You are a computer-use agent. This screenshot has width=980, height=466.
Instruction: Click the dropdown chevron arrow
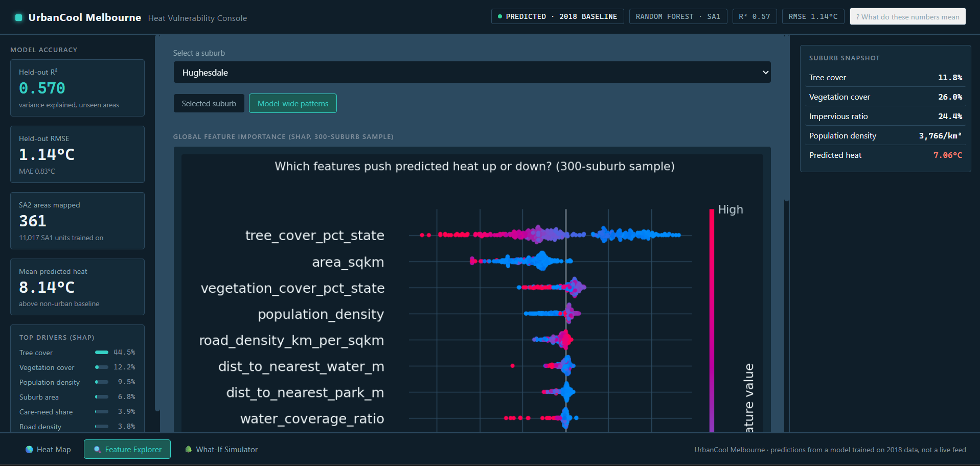coord(765,72)
